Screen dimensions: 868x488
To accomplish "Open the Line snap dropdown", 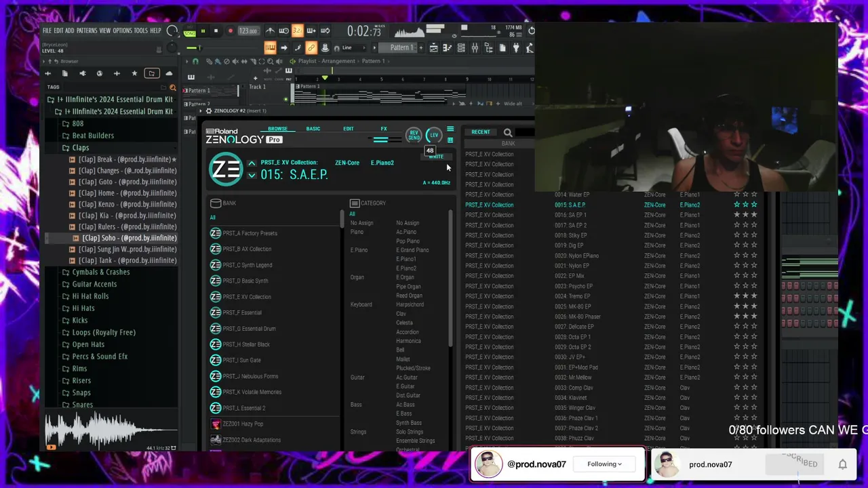I will [x=355, y=47].
